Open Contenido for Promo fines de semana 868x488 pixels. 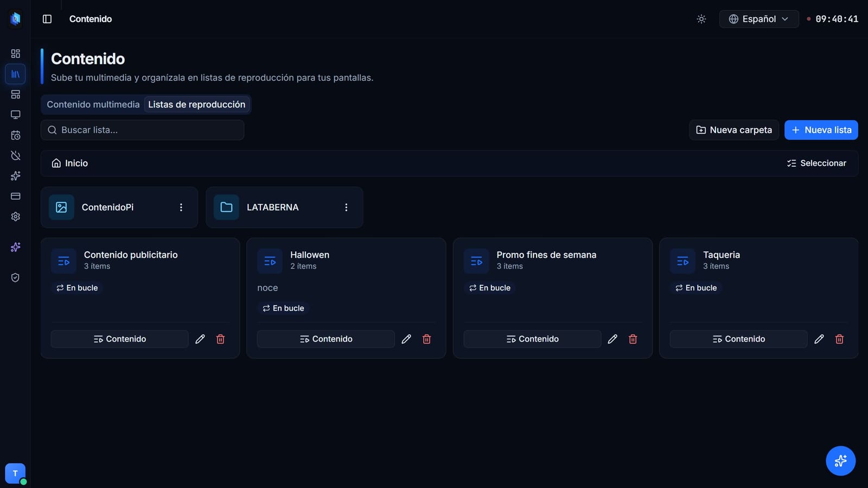[533, 339]
